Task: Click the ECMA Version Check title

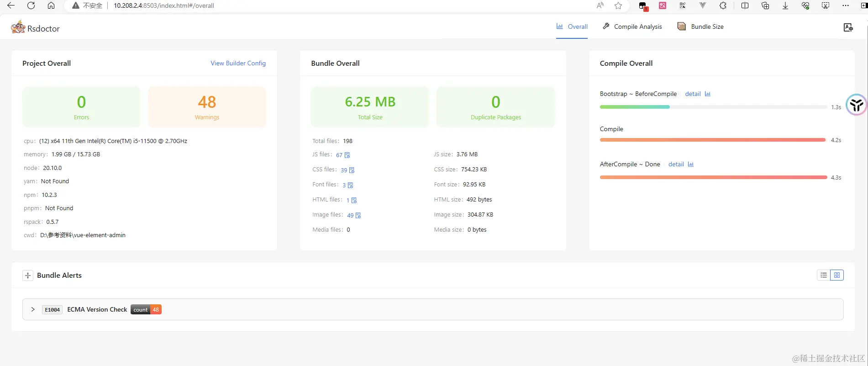Action: tap(97, 309)
